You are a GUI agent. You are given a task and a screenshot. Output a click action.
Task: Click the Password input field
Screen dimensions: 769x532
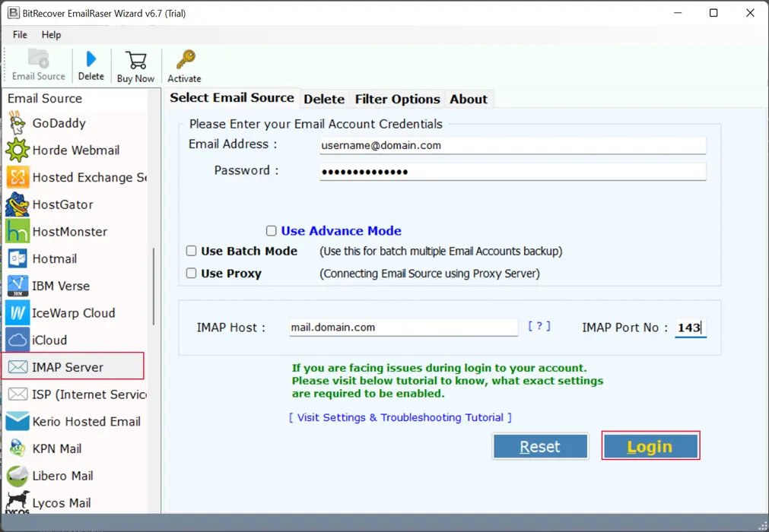513,172
